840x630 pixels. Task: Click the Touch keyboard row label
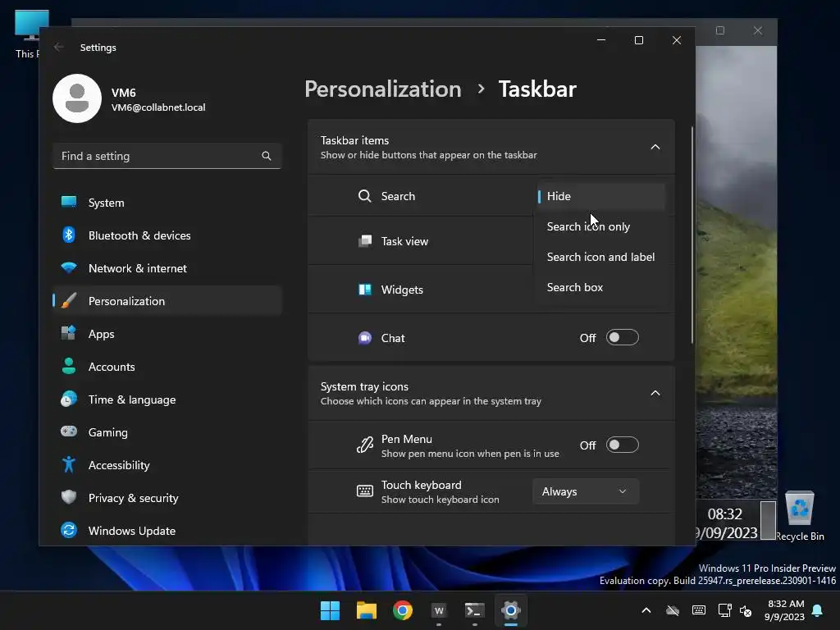(421, 485)
